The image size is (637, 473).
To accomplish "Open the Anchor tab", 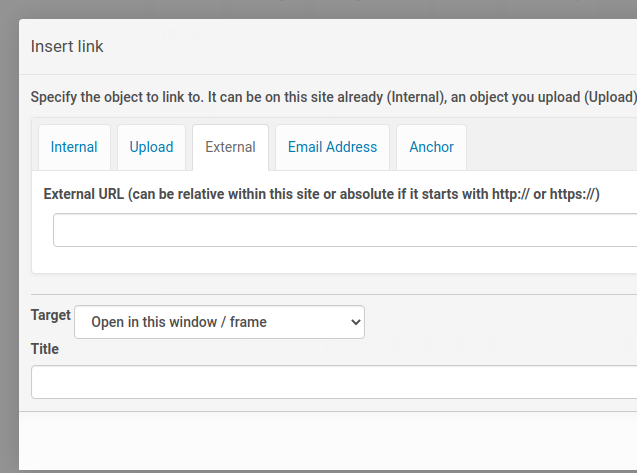I will point(431,147).
